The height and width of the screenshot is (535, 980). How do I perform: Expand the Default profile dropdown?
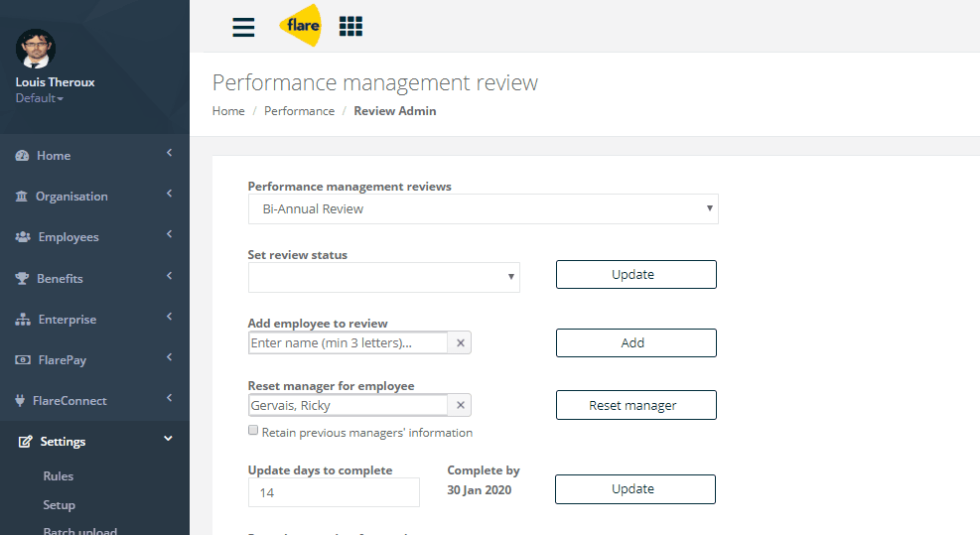(40, 98)
